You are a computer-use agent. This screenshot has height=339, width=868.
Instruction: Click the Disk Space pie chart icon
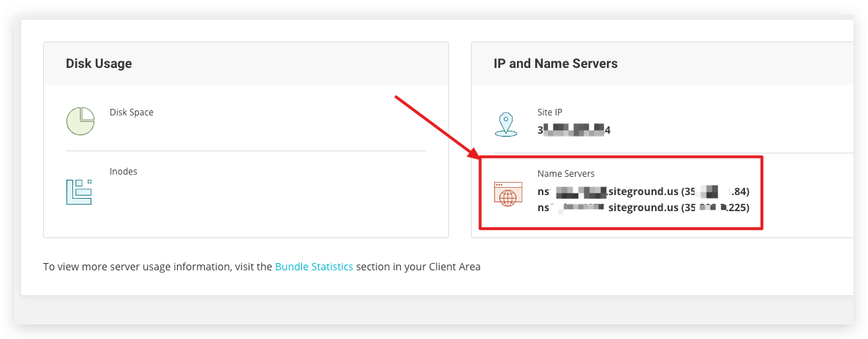click(x=81, y=121)
